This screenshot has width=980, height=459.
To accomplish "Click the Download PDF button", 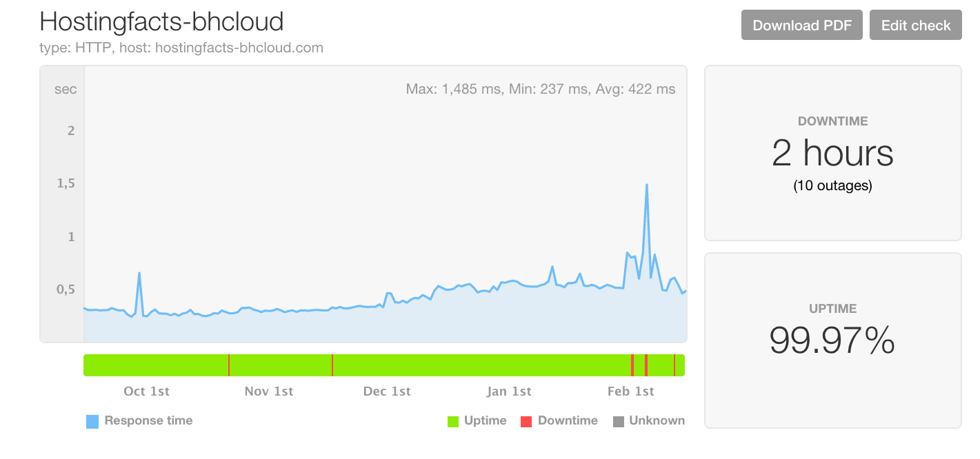I will click(x=801, y=25).
